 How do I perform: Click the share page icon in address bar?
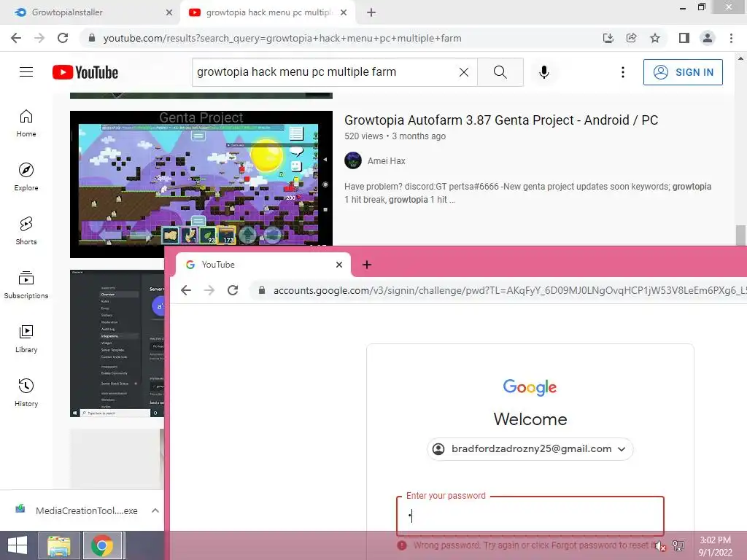point(632,38)
